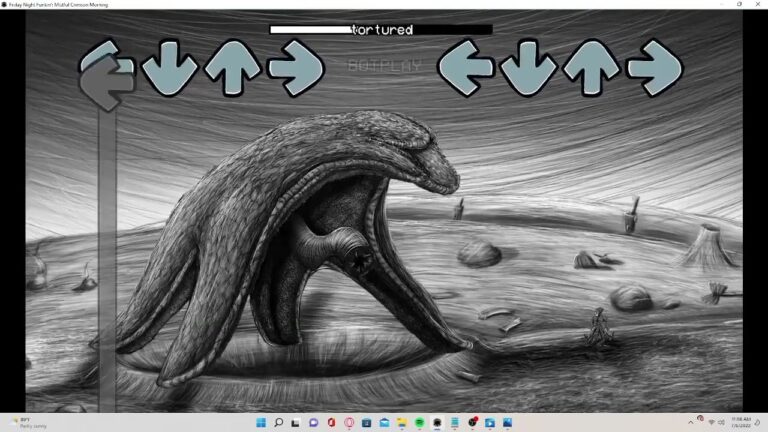Click the player's up arrow receptor
The width and height of the screenshot is (768, 432).
(x=592, y=68)
